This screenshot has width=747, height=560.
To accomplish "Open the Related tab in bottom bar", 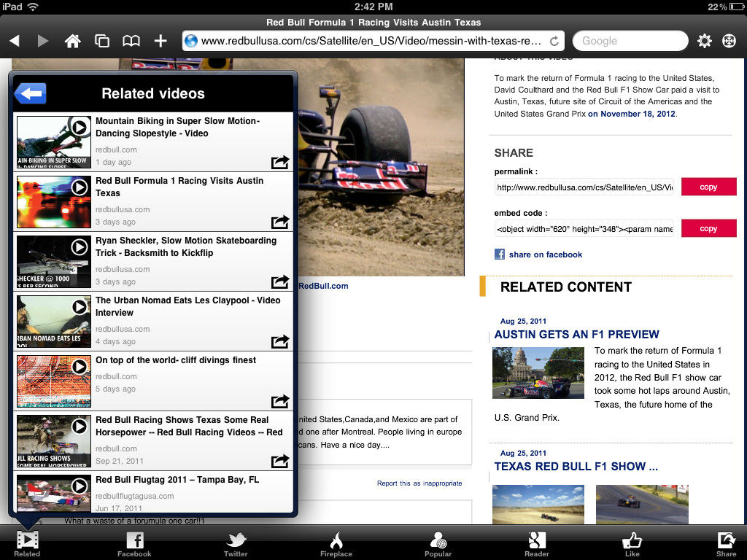I will (x=27, y=544).
